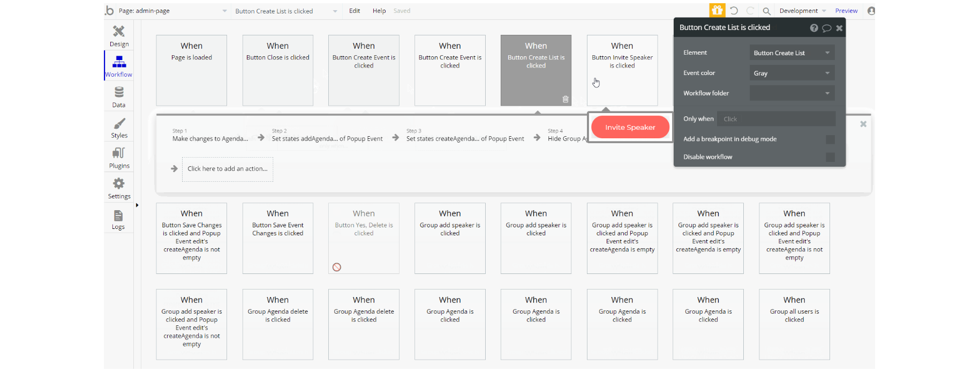The width and height of the screenshot is (980, 371).
Task: Open the Plugins tab in sidebar
Action: pyautogui.click(x=119, y=158)
